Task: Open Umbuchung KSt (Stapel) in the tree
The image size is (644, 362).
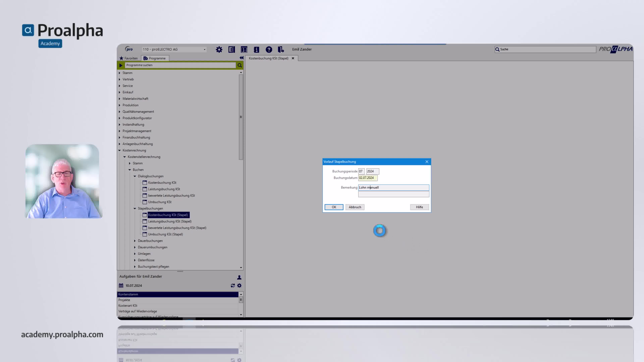Action: [x=165, y=234]
